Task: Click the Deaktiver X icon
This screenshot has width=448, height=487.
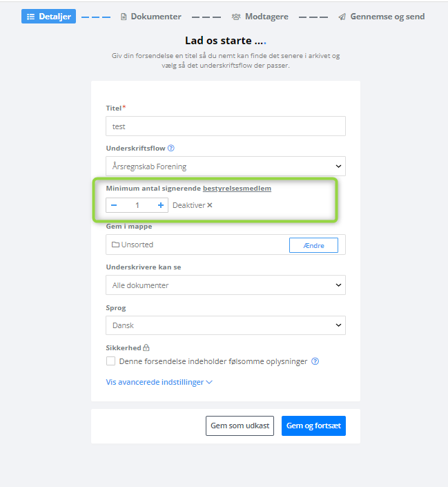Action: tap(210, 205)
